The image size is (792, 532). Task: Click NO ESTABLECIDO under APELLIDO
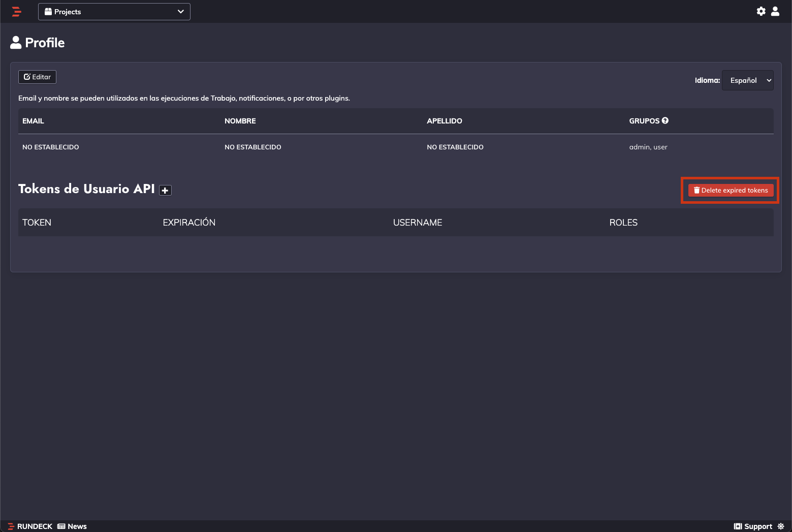click(x=455, y=147)
